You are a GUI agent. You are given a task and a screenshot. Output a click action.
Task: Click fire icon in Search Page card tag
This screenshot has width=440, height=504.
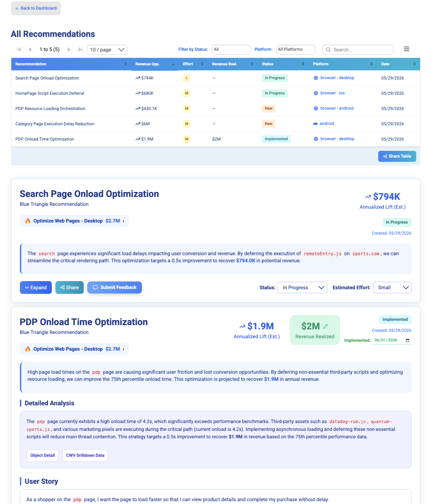click(28, 221)
